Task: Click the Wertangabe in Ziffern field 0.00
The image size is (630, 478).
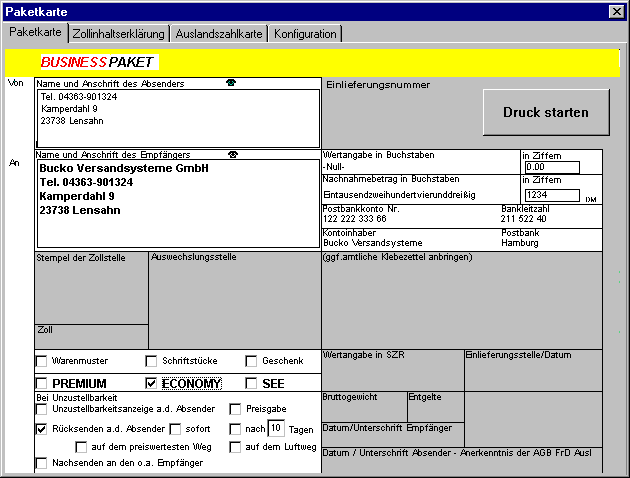Action: (552, 167)
